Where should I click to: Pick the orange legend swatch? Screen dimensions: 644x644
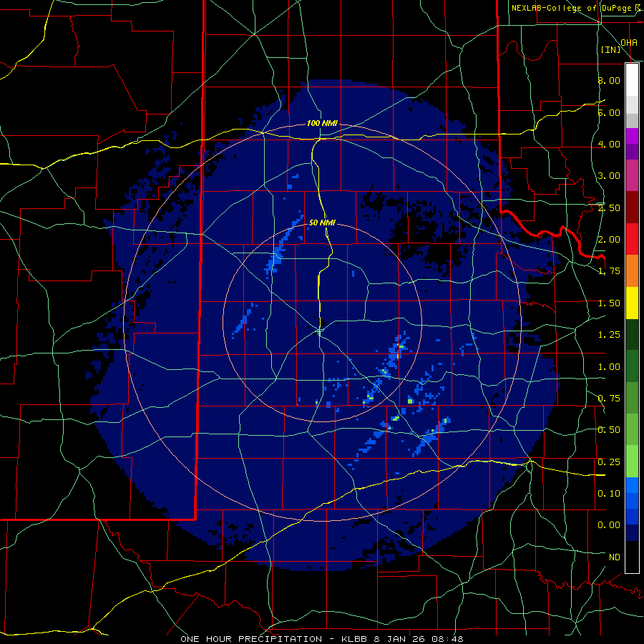pyautogui.click(x=632, y=271)
